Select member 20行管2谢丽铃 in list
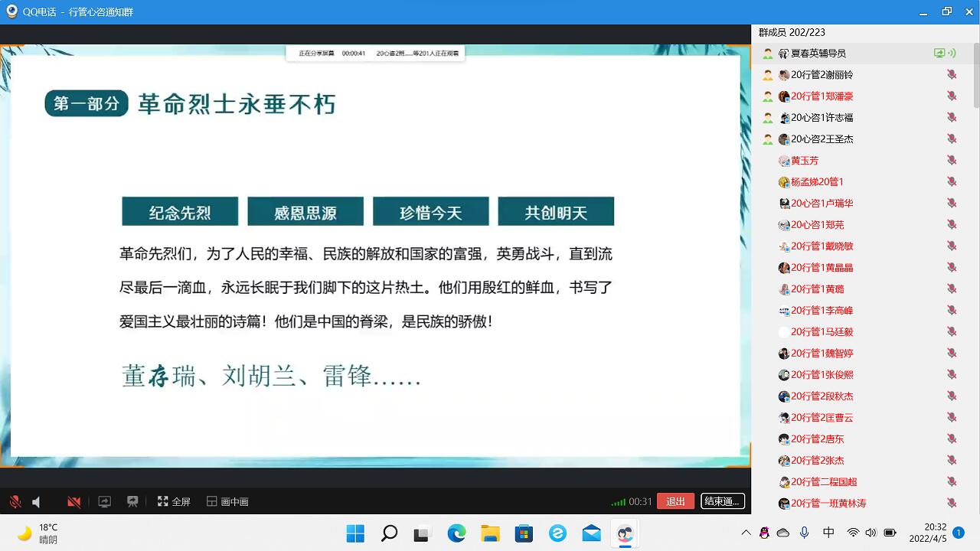The image size is (980, 551). pyautogui.click(x=822, y=75)
